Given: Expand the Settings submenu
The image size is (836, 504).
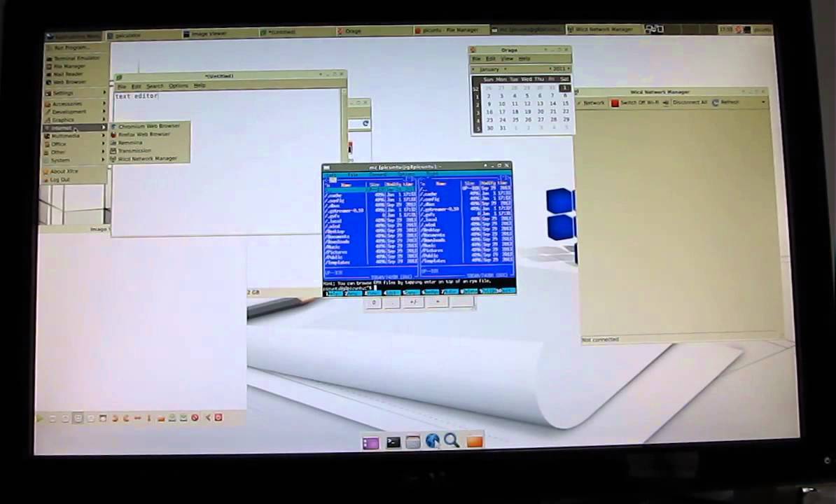Looking at the screenshot, I should pyautogui.click(x=75, y=92).
